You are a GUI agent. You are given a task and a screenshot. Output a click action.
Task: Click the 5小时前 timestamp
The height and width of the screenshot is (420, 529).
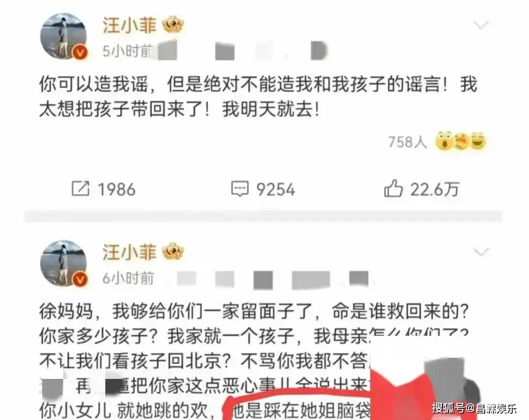pos(127,51)
